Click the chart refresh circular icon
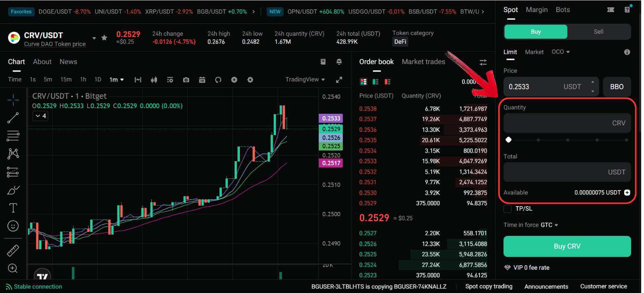The image size is (644, 293). (x=218, y=80)
